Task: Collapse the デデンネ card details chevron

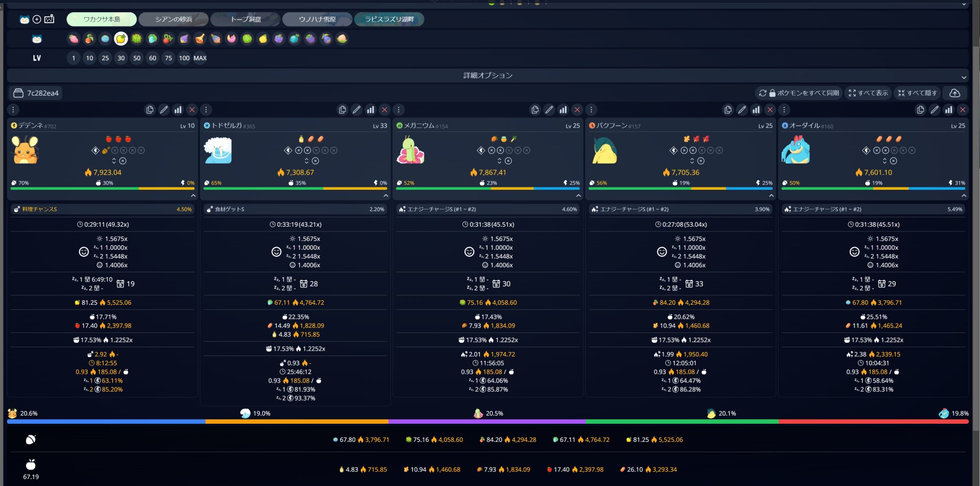Action: click(193, 196)
